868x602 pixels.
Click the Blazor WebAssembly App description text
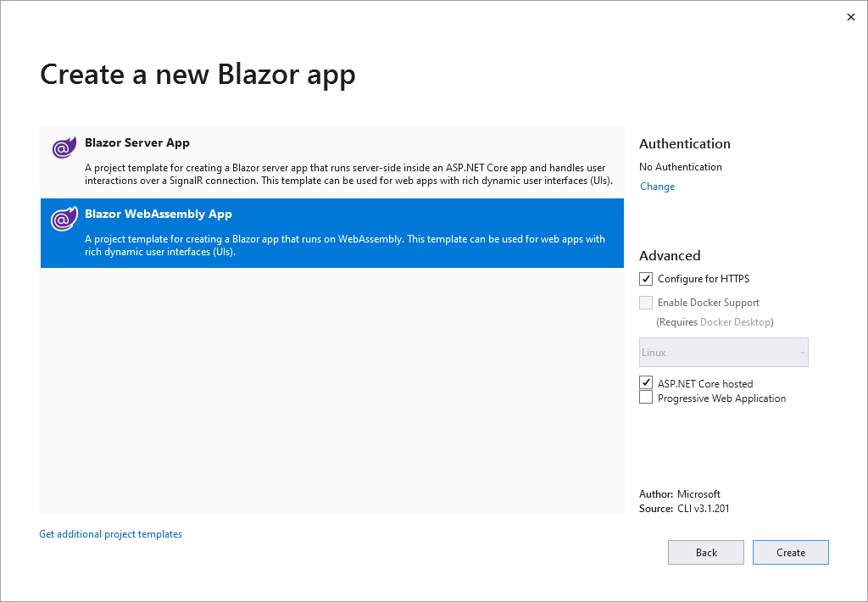[x=345, y=245]
